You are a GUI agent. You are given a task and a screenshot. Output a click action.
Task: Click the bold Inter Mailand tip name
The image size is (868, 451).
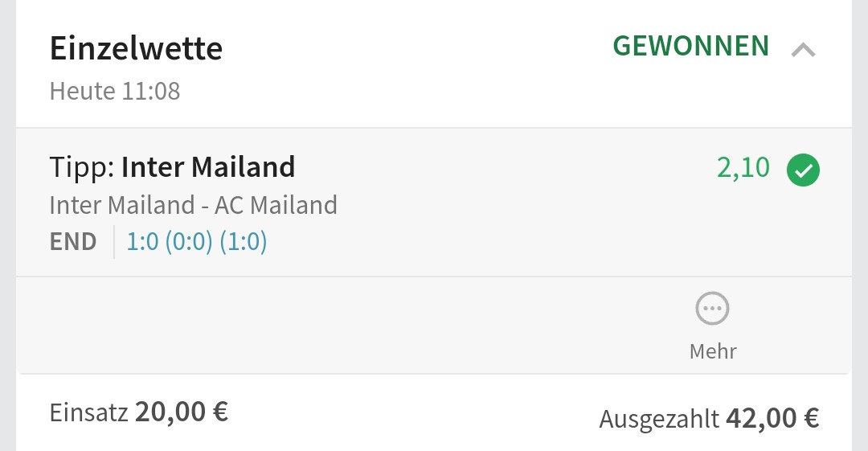(x=208, y=167)
